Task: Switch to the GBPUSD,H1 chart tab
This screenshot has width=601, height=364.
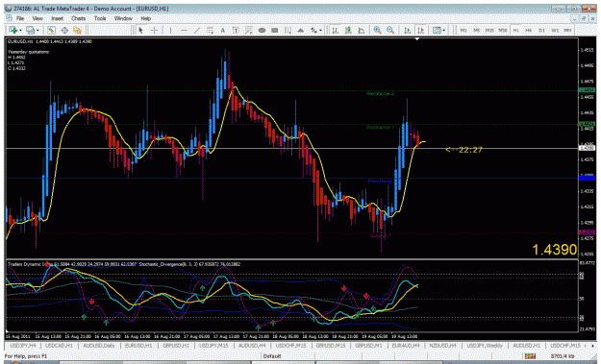Action: (176, 346)
